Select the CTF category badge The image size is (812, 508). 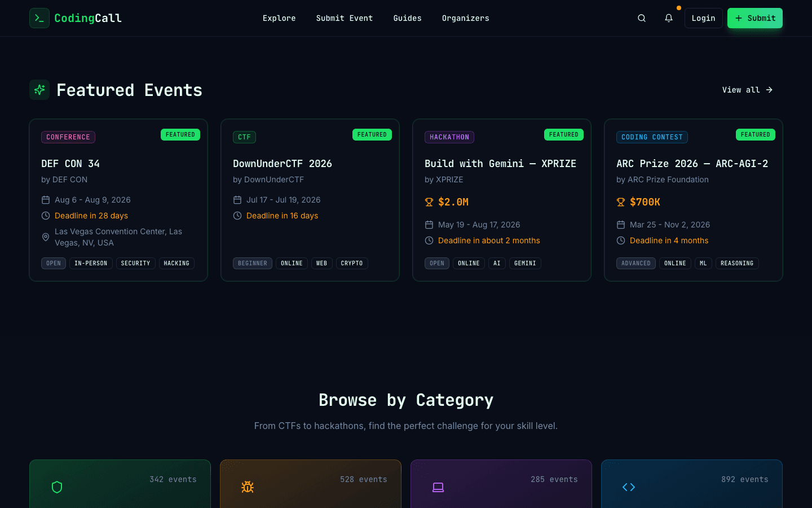click(244, 137)
